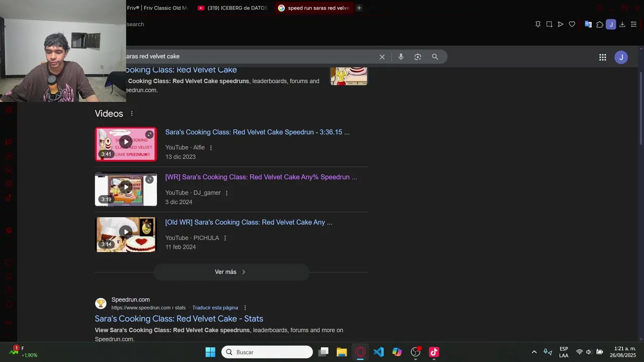Open Red Velvet Cake - Stats result
644x362 pixels.
[x=179, y=319]
